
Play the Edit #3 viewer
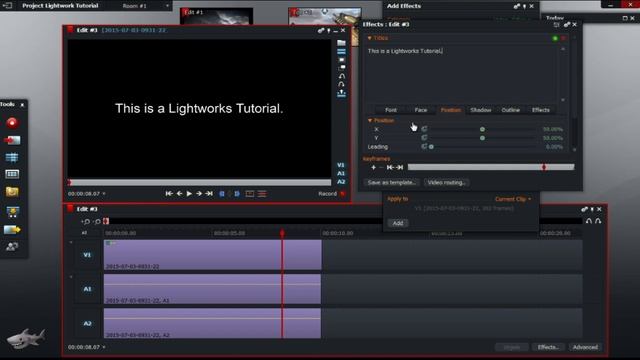(x=189, y=193)
